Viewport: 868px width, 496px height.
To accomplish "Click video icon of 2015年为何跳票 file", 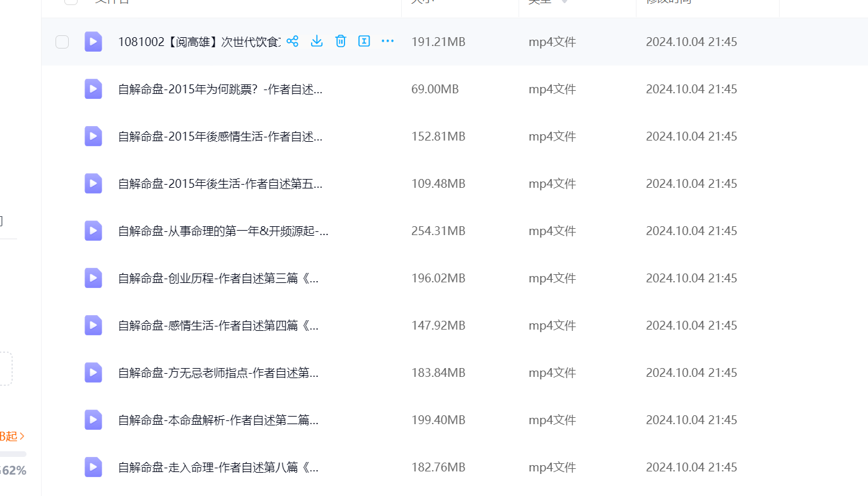I will [93, 89].
